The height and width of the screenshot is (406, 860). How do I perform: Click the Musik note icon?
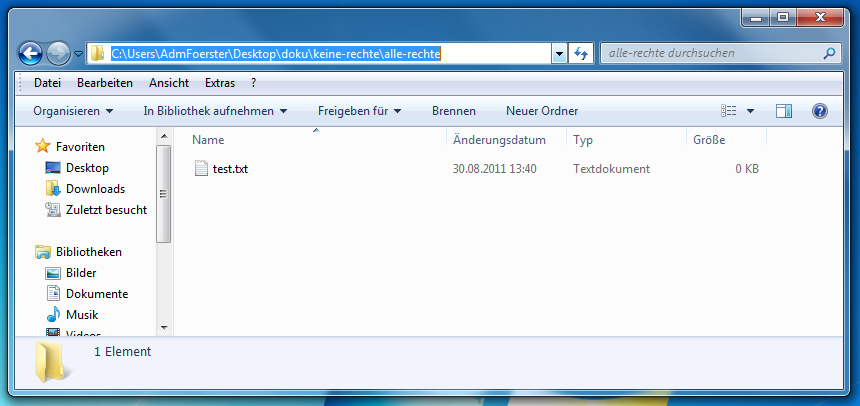click(x=53, y=315)
